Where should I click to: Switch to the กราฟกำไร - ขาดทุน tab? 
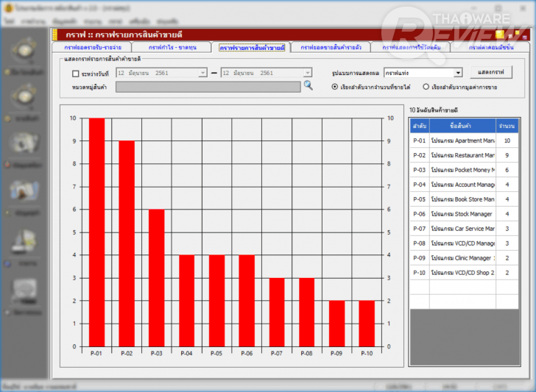pos(172,48)
